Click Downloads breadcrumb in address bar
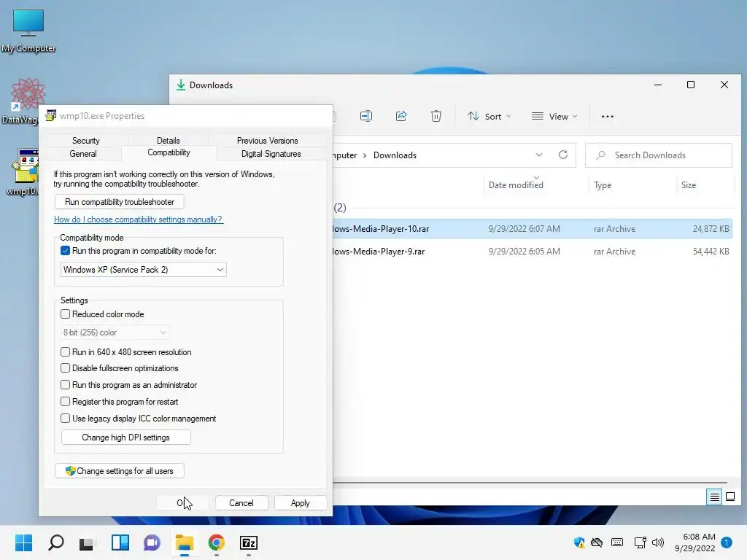This screenshot has width=747, height=560. click(x=395, y=155)
